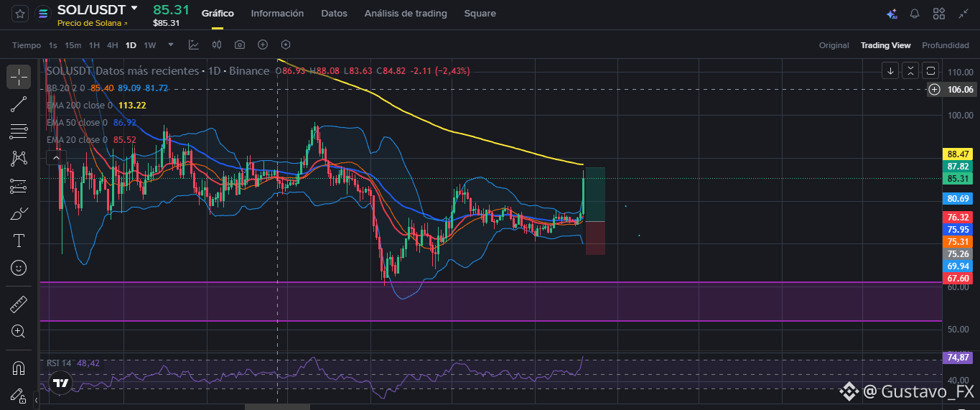Image resolution: width=980 pixels, height=410 pixels.
Task: Switch to the Datos tab
Action: [334, 14]
